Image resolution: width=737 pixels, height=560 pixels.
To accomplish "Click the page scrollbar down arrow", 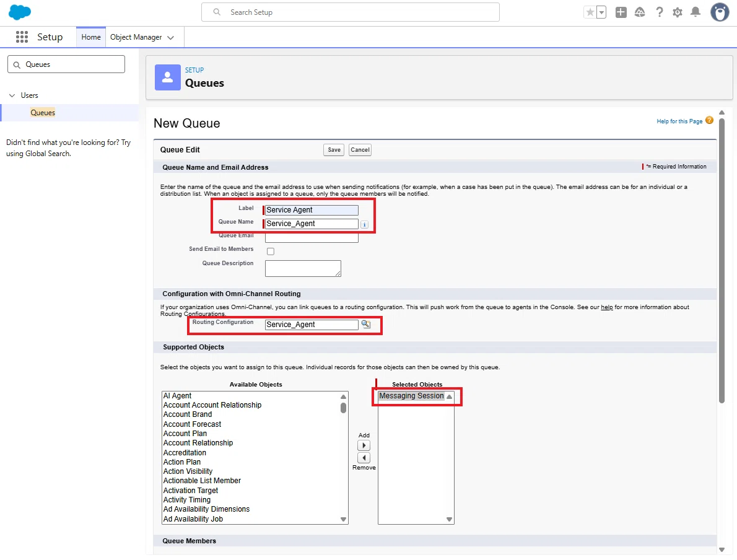I will (x=722, y=549).
